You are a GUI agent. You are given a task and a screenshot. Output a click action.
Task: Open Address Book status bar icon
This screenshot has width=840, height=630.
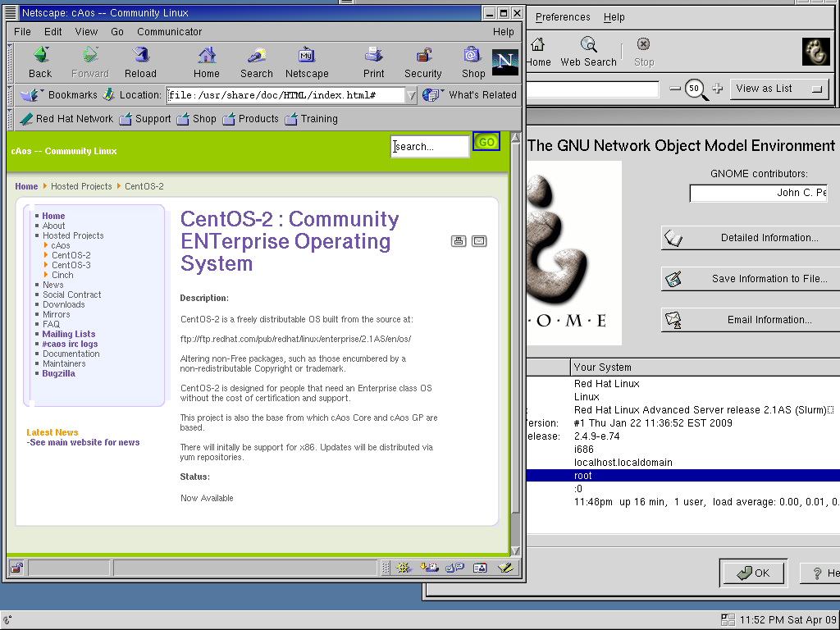coord(480,568)
